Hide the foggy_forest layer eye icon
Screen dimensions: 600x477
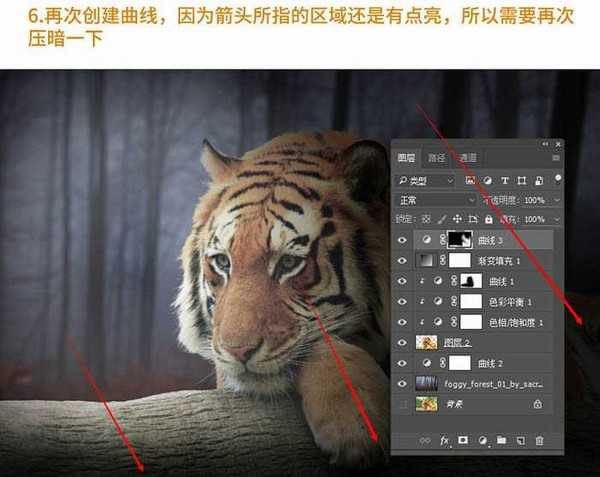pos(404,383)
